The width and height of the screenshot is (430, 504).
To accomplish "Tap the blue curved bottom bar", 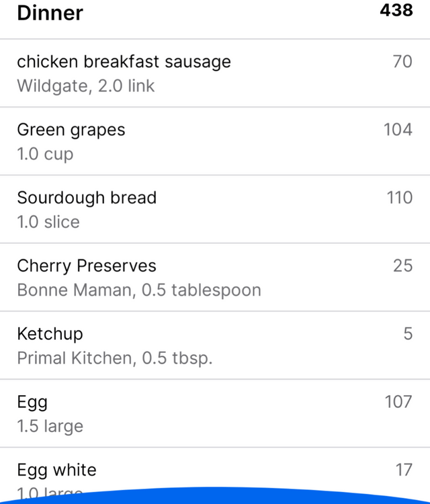I will [x=215, y=497].
